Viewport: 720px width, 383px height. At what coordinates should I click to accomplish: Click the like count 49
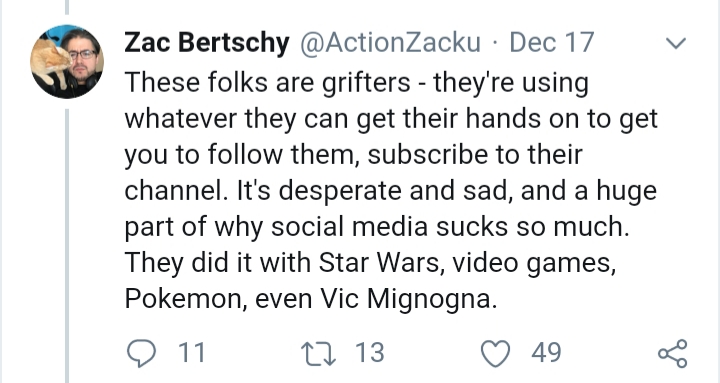[x=546, y=353]
